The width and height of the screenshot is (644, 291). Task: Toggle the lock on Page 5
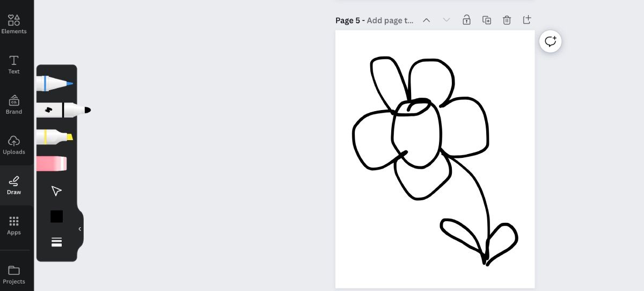pyautogui.click(x=466, y=20)
